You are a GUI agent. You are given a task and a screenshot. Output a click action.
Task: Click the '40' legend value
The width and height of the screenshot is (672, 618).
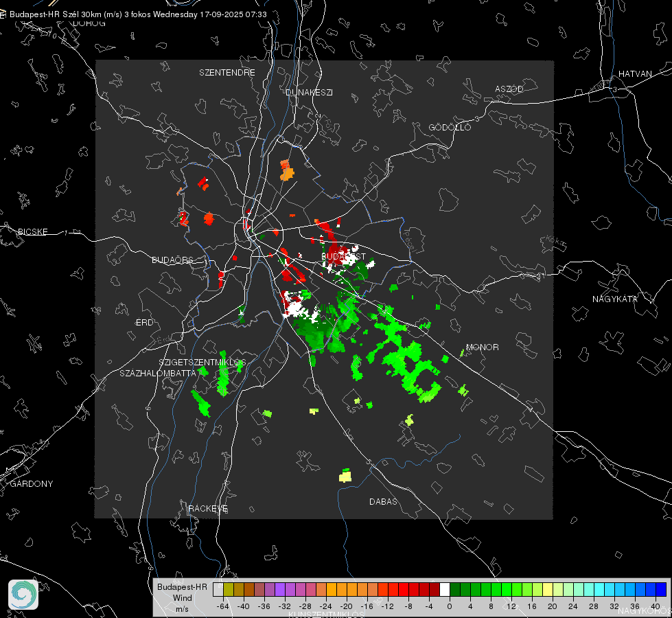(656, 606)
